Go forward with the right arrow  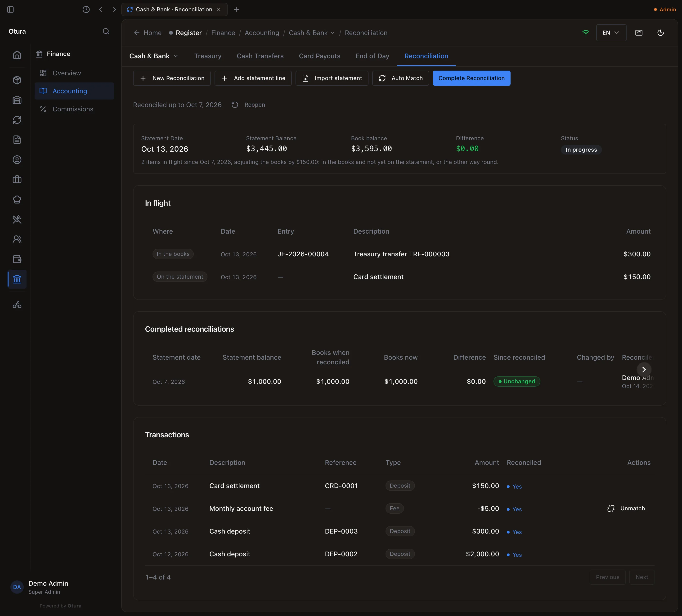pos(114,9)
